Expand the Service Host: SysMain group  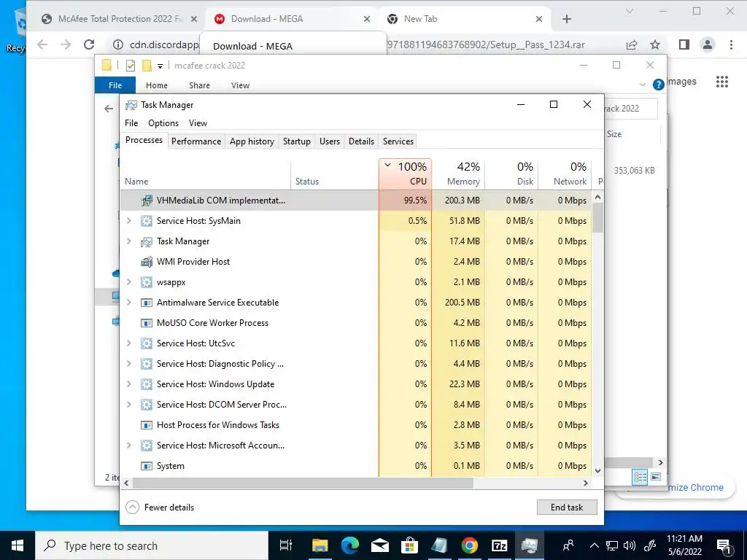pyautogui.click(x=128, y=221)
